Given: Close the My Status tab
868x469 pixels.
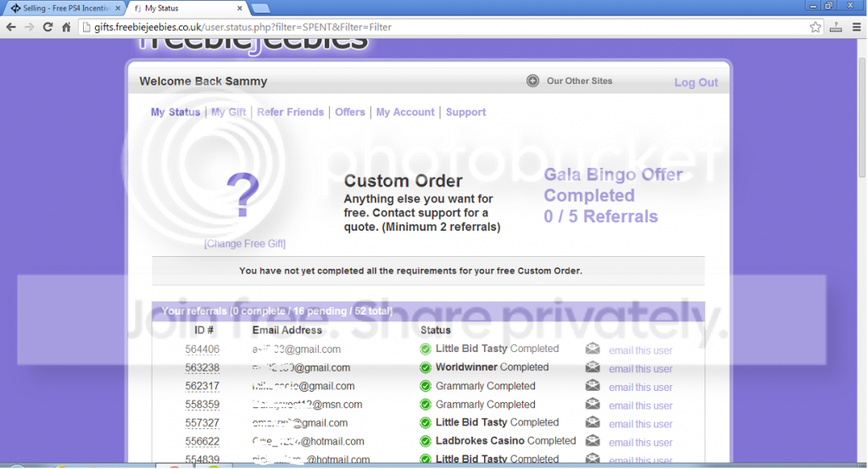Looking at the screenshot, I should 240,8.
